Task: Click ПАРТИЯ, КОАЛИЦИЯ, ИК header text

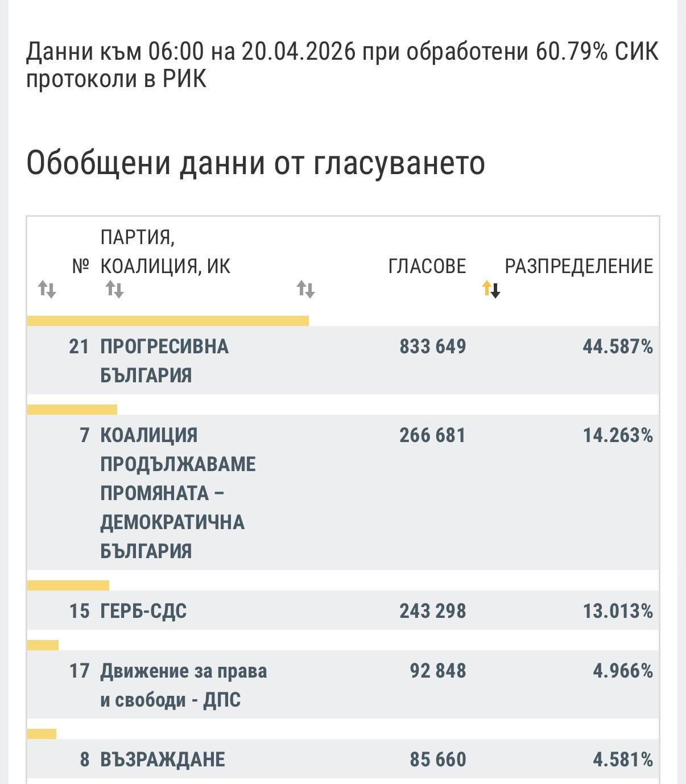Action: coord(166,251)
